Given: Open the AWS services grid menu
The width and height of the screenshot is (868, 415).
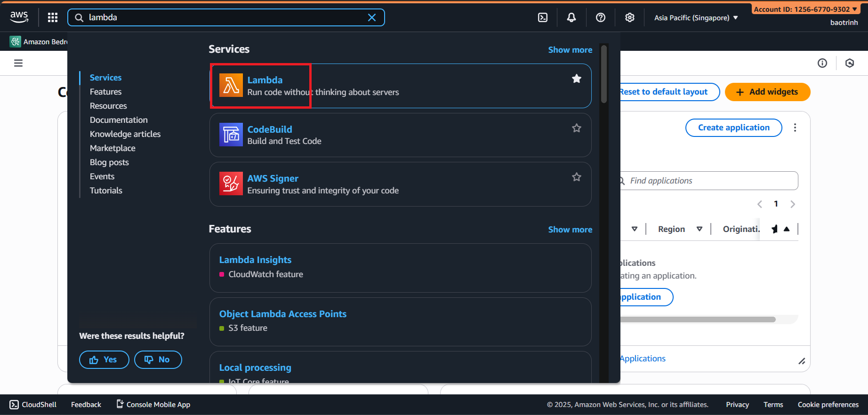Looking at the screenshot, I should tap(53, 17).
